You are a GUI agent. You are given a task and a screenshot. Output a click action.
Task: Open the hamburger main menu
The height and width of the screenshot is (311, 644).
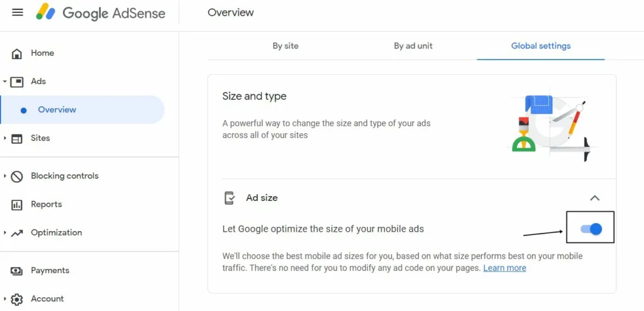coord(18,13)
